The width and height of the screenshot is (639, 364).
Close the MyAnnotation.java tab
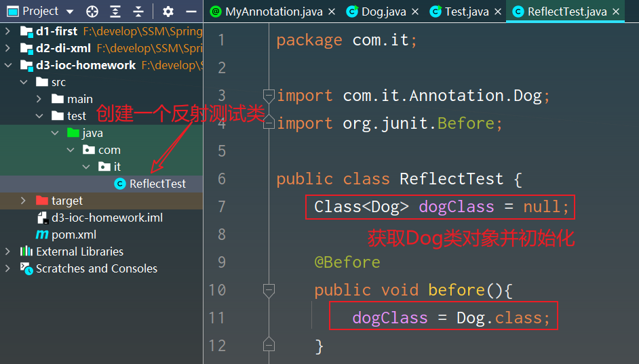[x=332, y=12]
